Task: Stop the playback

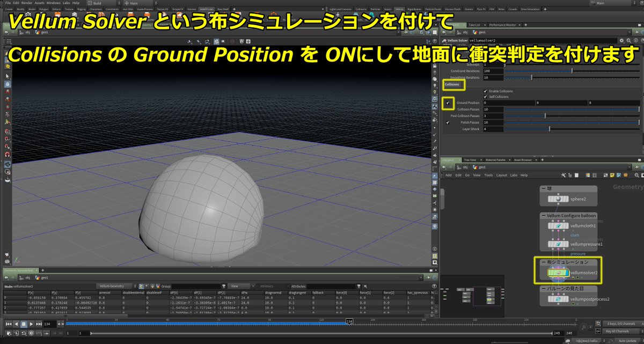Action: point(24,324)
